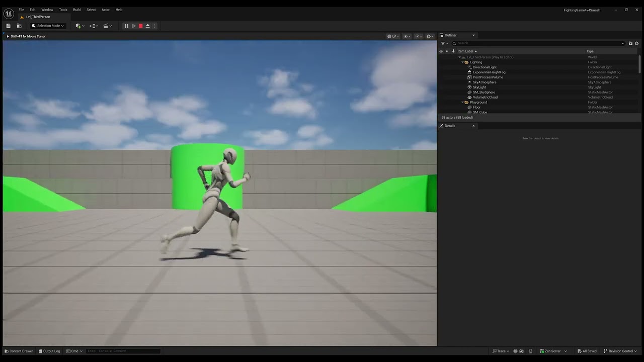Collapse the Lvl_ThirdPerson world row
The image size is (644, 362).
point(460,57)
